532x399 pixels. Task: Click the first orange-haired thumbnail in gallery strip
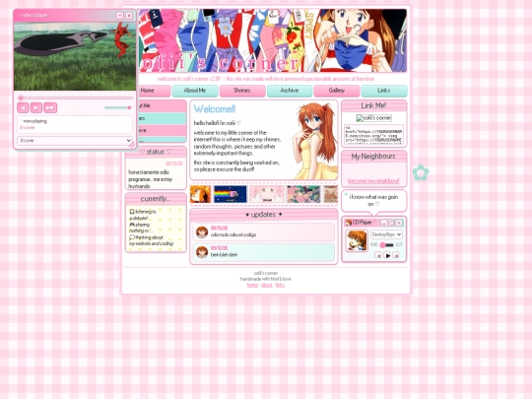point(201,194)
